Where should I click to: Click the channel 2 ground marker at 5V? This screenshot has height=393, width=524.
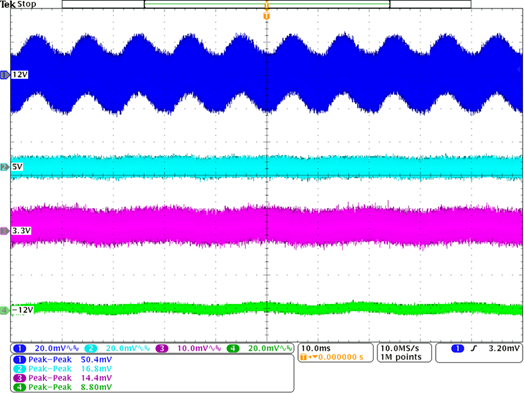point(5,167)
